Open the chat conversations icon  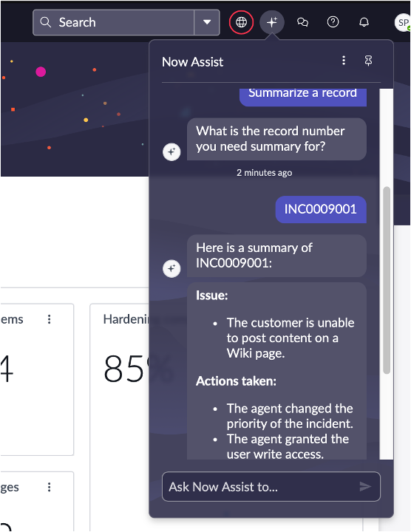pyautogui.click(x=302, y=22)
